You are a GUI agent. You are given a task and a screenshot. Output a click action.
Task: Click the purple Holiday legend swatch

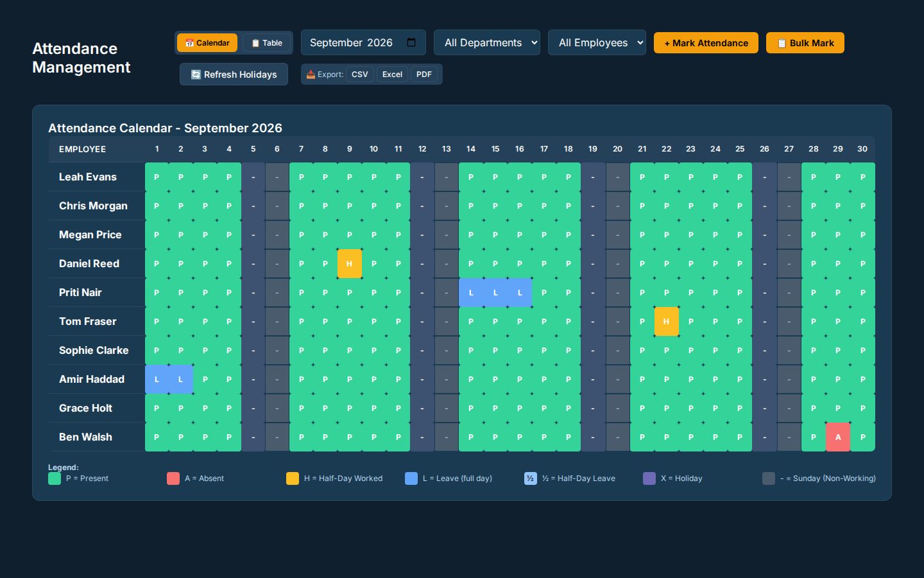pyautogui.click(x=649, y=478)
